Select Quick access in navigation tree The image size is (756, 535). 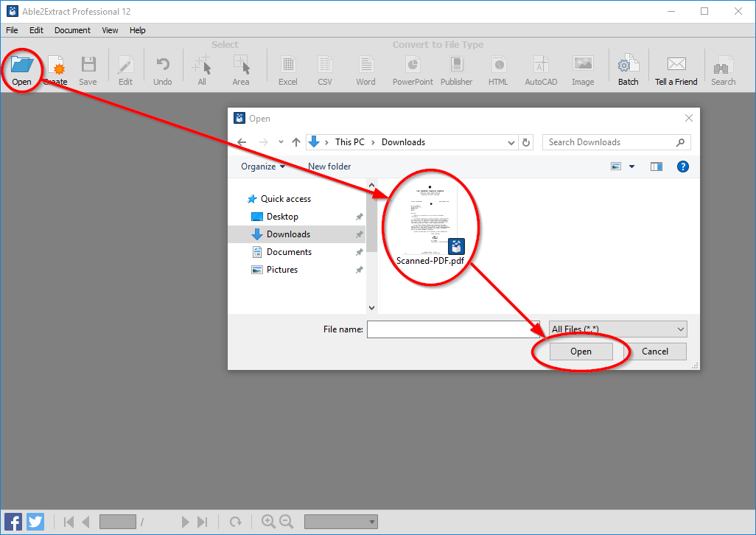click(x=285, y=199)
